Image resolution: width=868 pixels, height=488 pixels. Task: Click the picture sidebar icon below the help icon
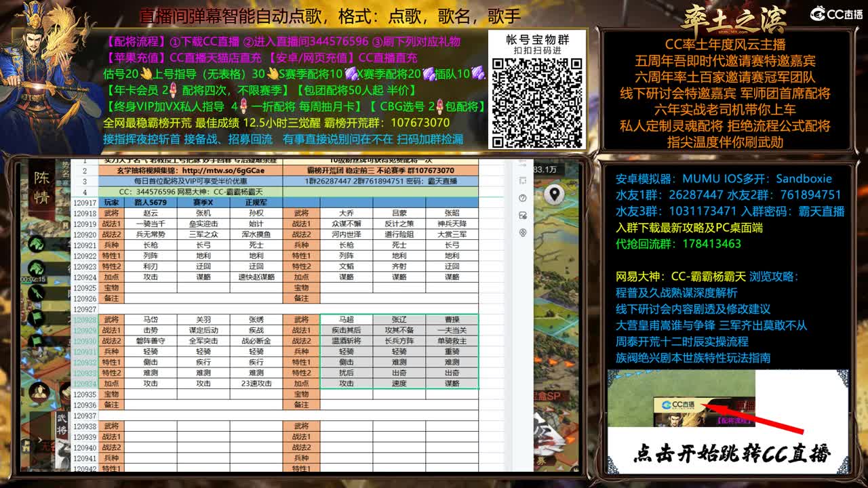pos(523,216)
